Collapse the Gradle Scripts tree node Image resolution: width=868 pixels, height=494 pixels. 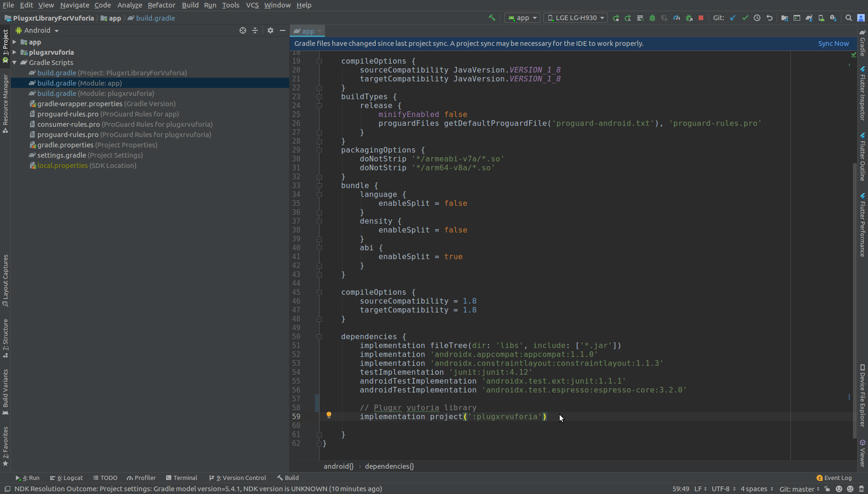[x=15, y=63]
